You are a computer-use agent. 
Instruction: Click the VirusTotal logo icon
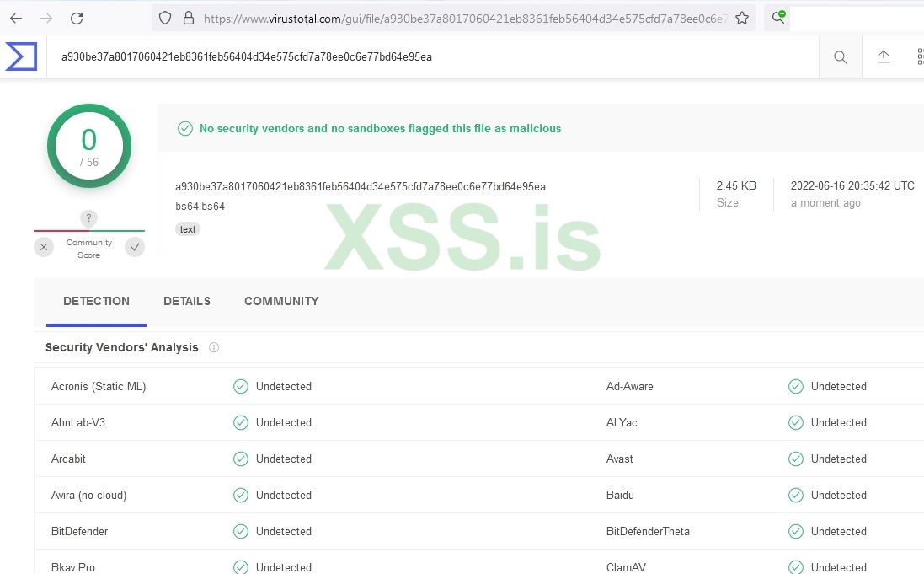[21, 56]
